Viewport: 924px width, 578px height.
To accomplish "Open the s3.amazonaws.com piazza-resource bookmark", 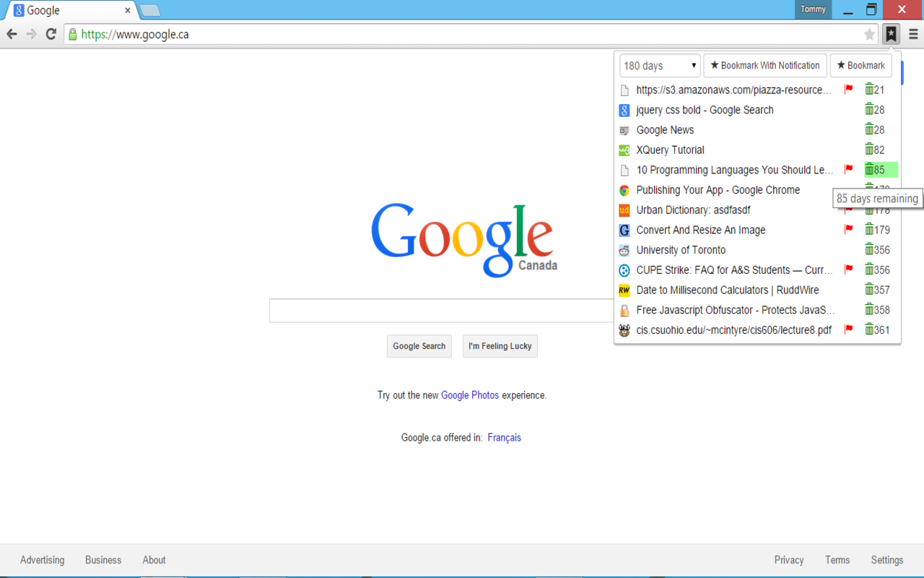I will tap(734, 90).
